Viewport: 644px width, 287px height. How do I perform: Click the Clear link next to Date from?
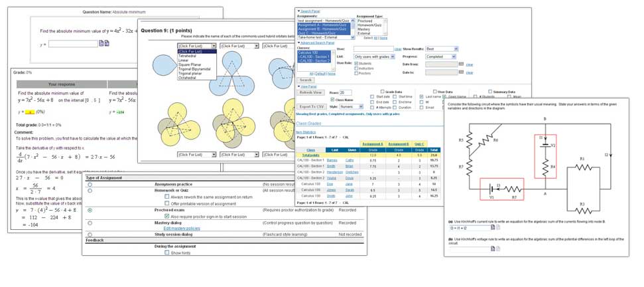(x=470, y=64)
